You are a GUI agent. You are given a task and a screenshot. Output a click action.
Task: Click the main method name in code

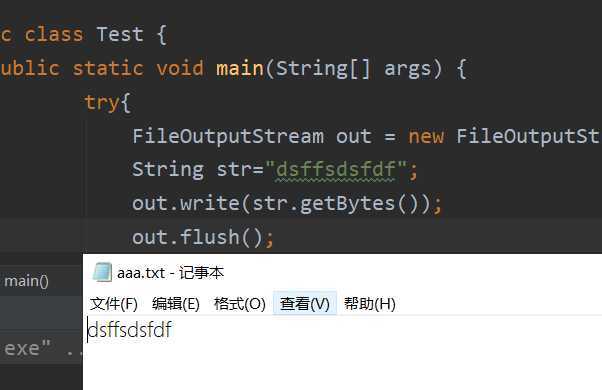click(x=240, y=69)
